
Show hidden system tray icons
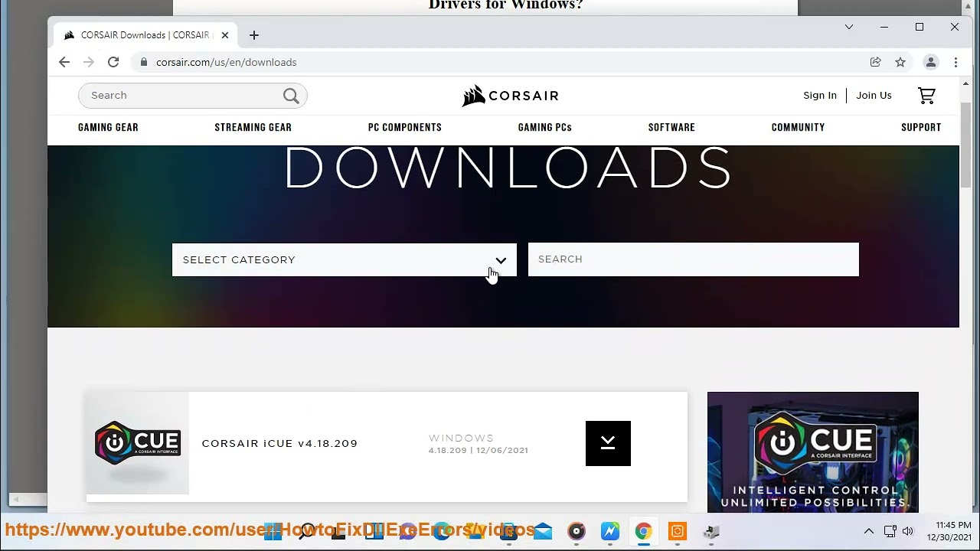869,531
